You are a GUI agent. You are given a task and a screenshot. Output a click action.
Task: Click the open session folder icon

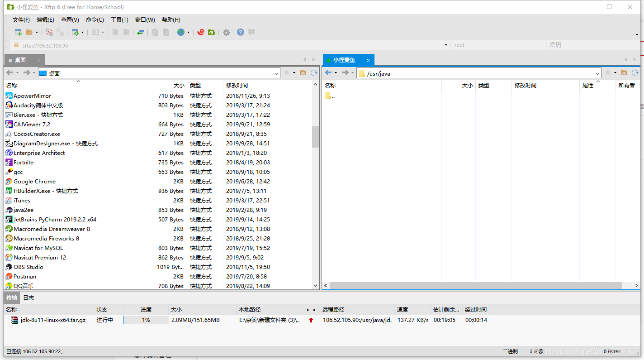(29, 32)
